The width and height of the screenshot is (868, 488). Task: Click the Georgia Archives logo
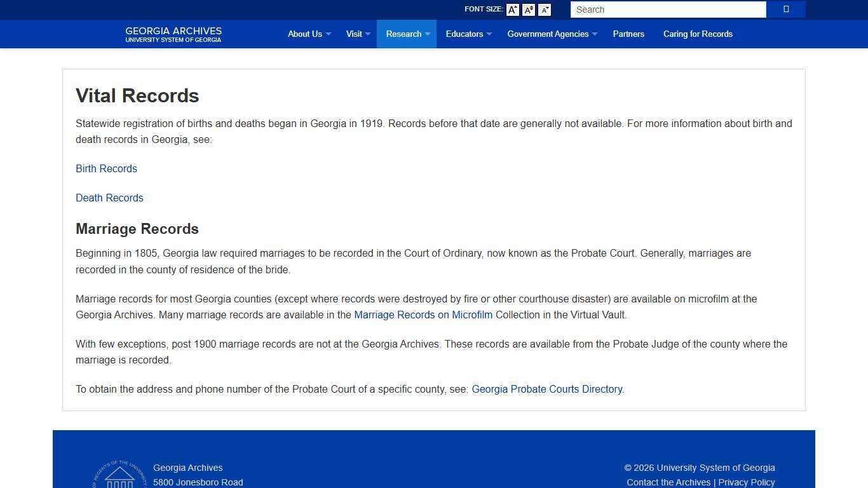pyautogui.click(x=173, y=34)
